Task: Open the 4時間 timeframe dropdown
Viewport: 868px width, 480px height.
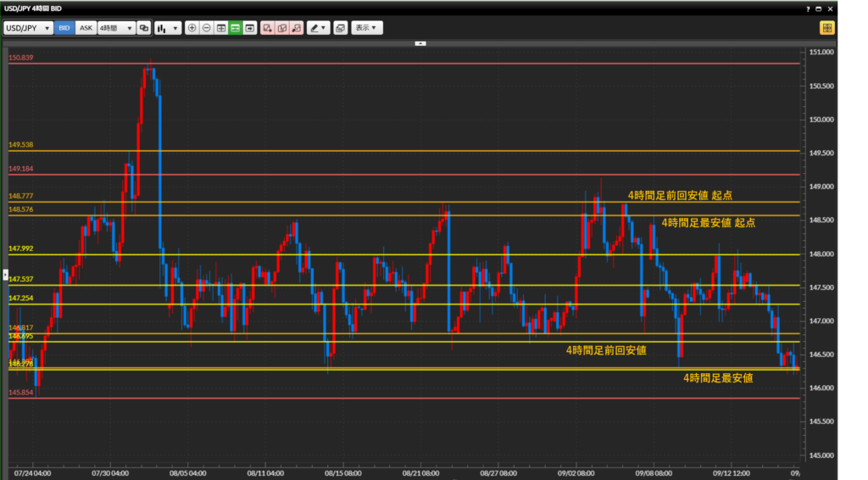Action: tap(116, 28)
